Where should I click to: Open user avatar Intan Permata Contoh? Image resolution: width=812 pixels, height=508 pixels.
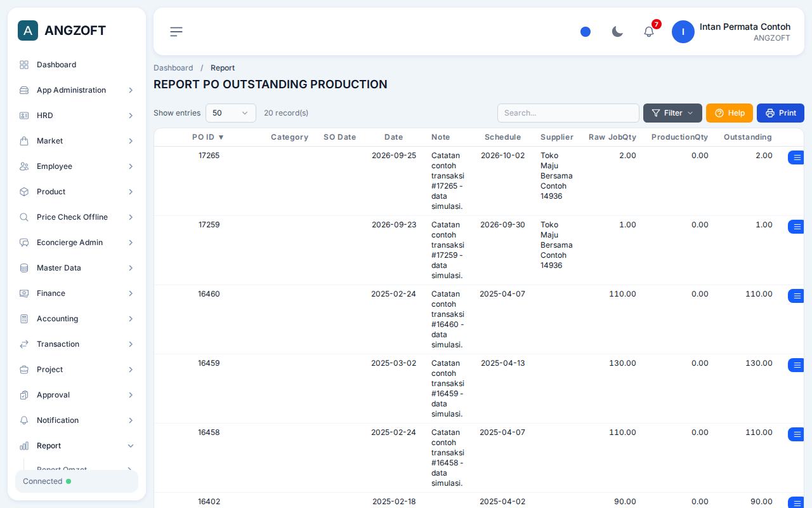click(683, 32)
